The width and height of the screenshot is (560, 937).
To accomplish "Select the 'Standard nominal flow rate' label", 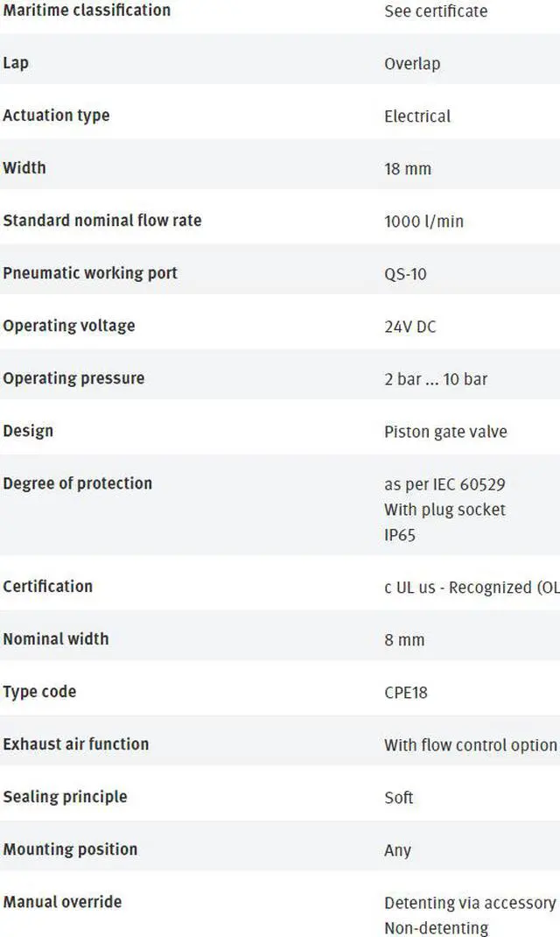I will [x=102, y=221].
